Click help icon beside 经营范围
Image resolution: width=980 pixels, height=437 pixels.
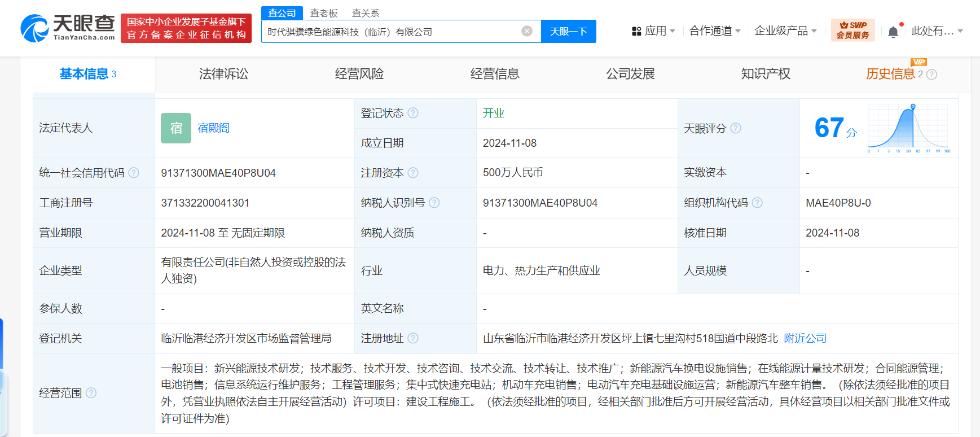pos(91,393)
